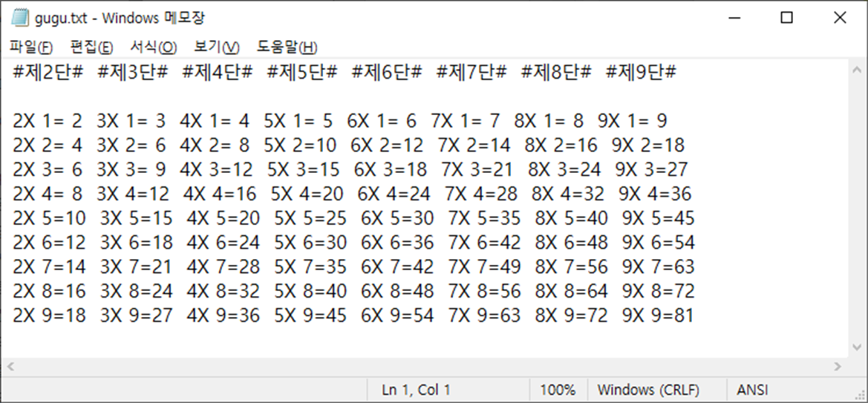This screenshot has height=403, width=868.
Task: Click the vertical scrollbar down arrow
Action: click(857, 347)
